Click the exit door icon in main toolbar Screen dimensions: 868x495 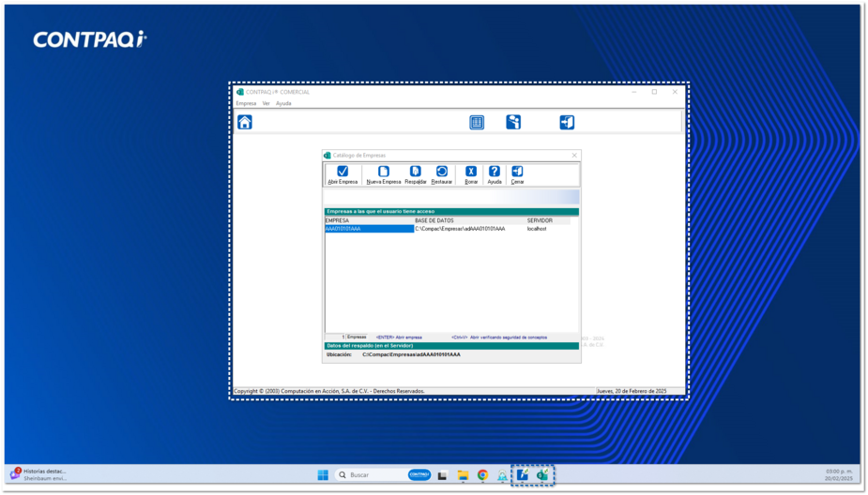(x=567, y=123)
